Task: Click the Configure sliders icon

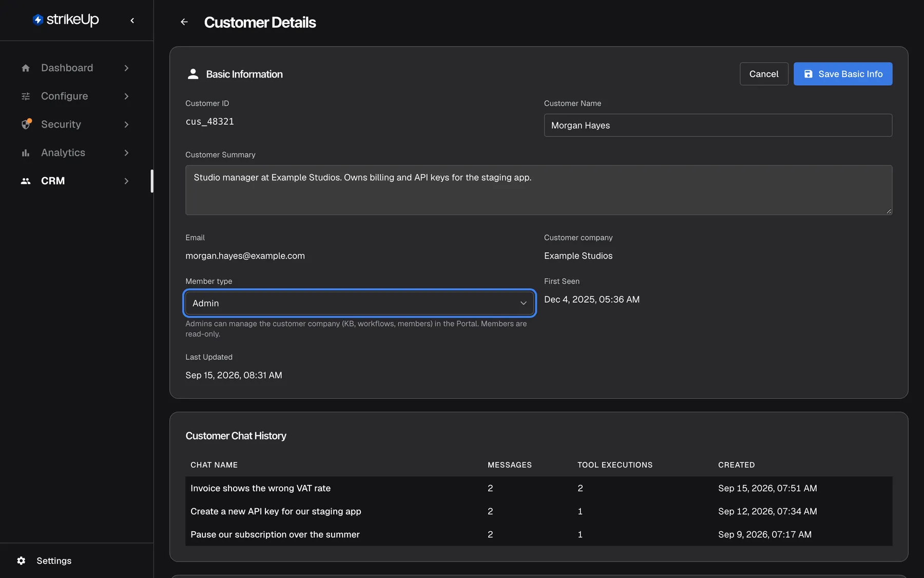Action: click(26, 96)
